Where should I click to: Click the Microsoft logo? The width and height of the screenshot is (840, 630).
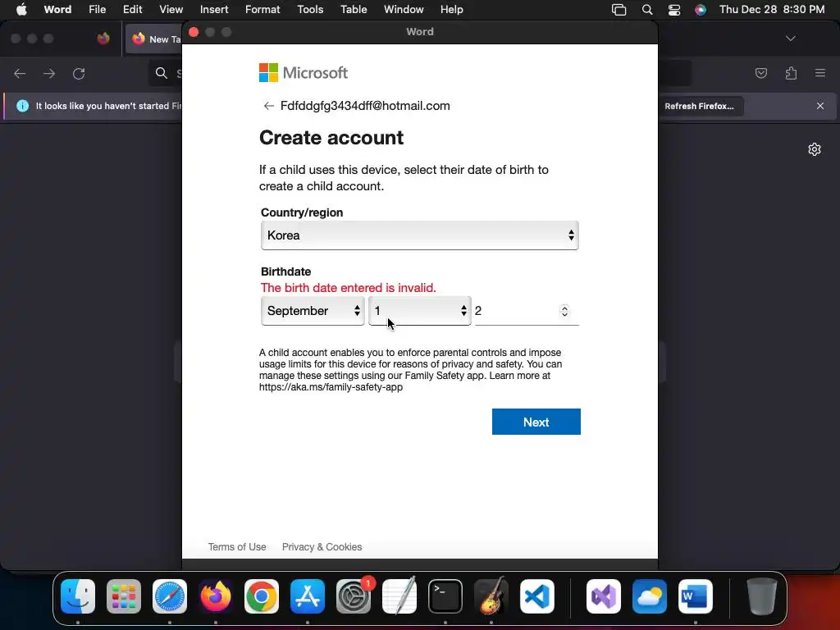pos(304,73)
